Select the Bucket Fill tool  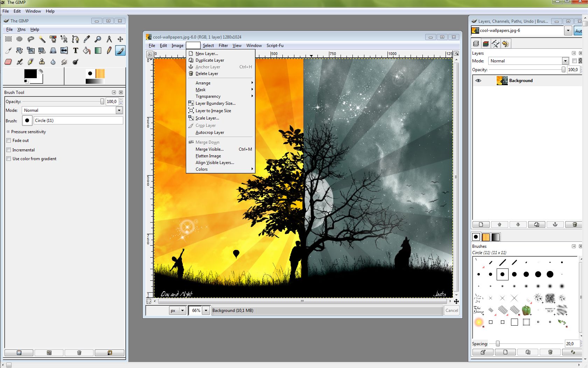pyautogui.click(x=86, y=50)
